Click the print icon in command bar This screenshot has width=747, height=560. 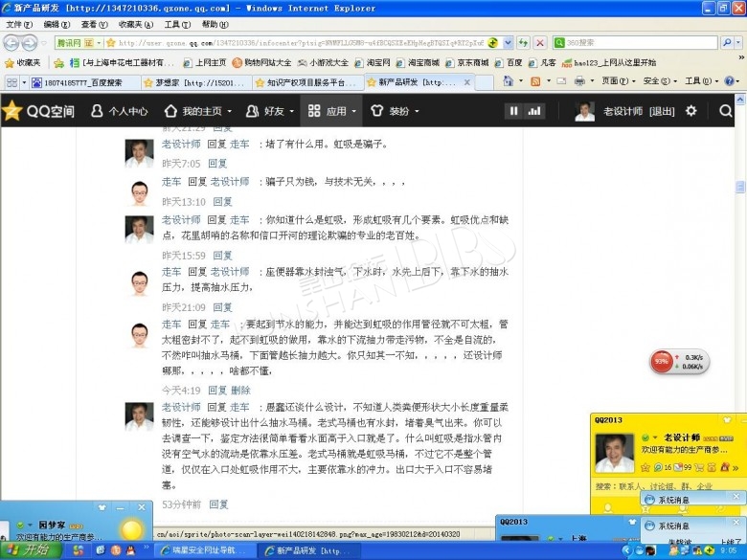[579, 81]
